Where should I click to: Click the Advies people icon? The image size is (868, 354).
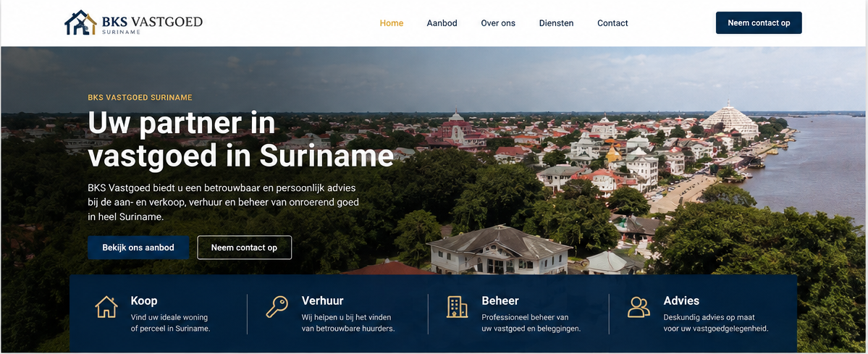click(x=639, y=307)
